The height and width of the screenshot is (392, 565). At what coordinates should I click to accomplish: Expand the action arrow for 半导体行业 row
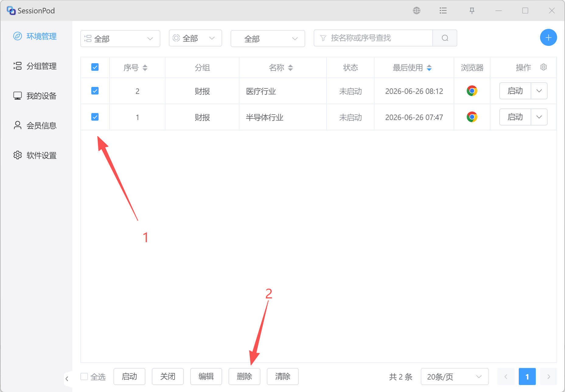539,117
